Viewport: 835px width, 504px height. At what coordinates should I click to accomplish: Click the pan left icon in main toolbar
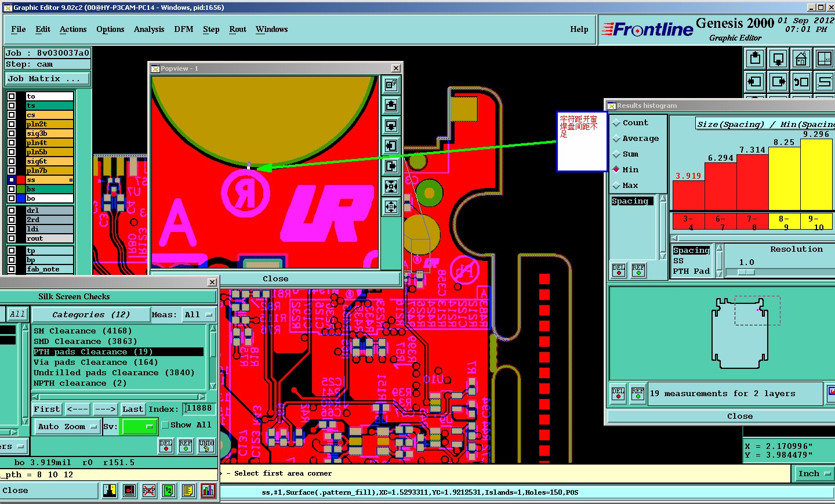755,82
